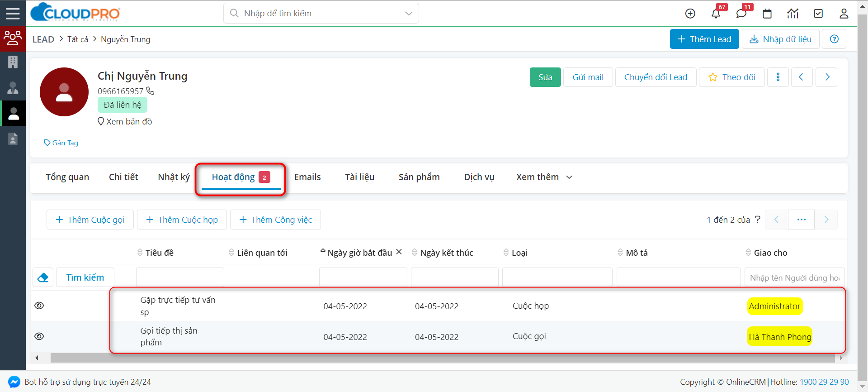The image size is (868, 392).
Task: Click the CloudPro logo
Action: (x=75, y=12)
